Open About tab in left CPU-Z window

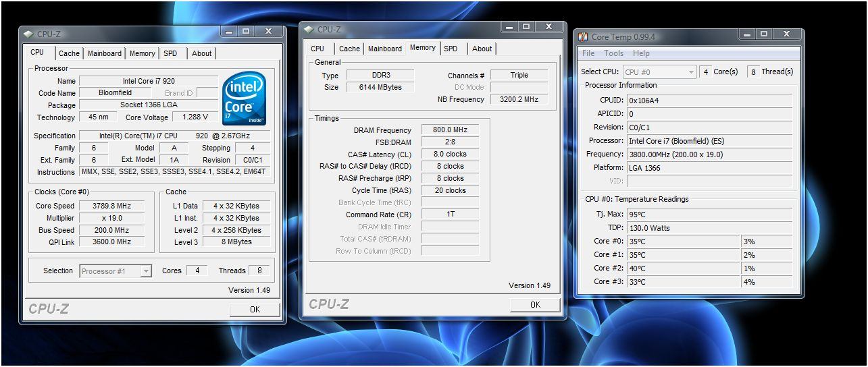click(x=201, y=53)
